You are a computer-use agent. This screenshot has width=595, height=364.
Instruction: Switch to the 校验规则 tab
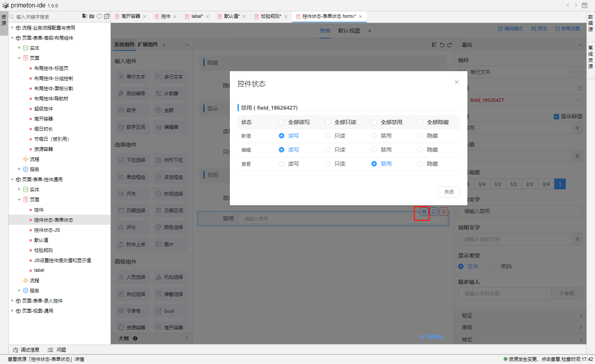coord(270,16)
